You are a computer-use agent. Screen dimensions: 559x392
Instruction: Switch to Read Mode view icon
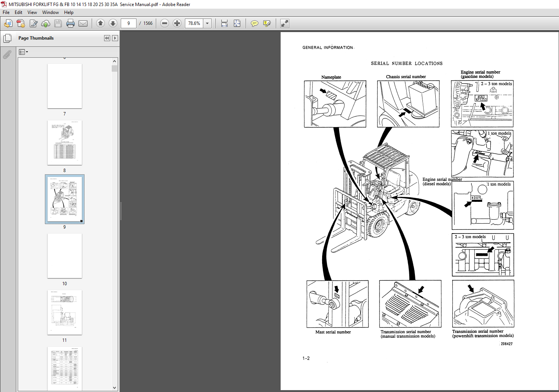coord(285,23)
